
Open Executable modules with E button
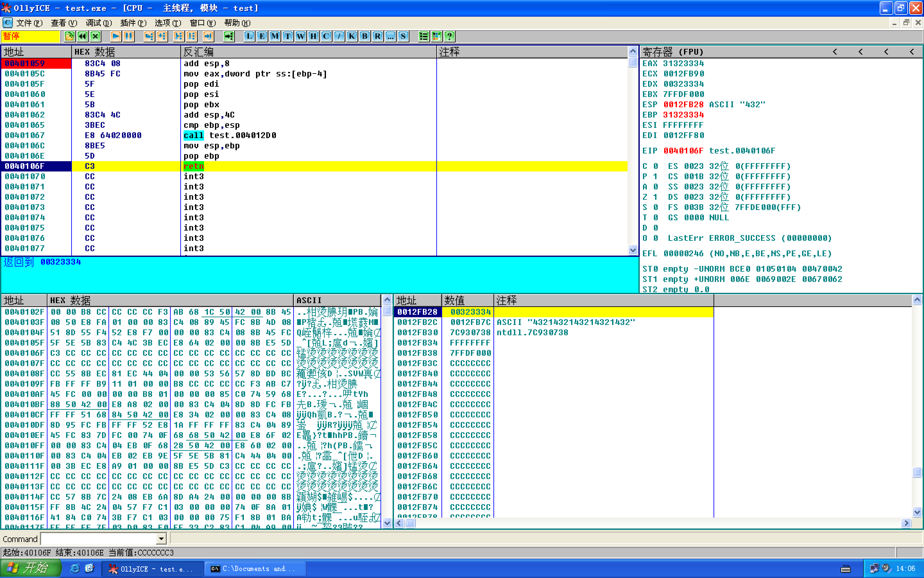coord(262,36)
